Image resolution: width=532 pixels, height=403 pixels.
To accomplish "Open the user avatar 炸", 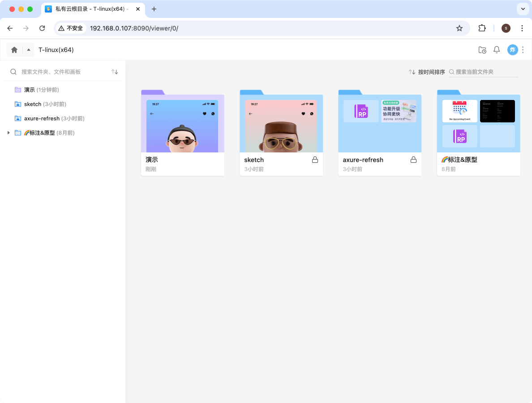I will [x=512, y=50].
